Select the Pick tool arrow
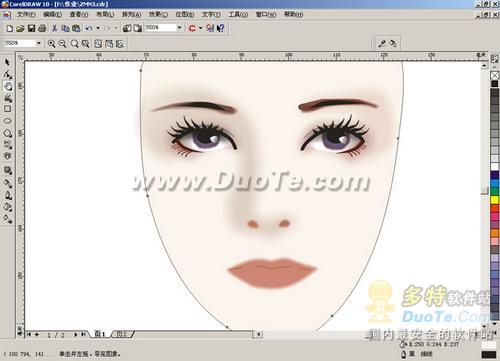Screen dimensions: 500x361 click(7, 62)
